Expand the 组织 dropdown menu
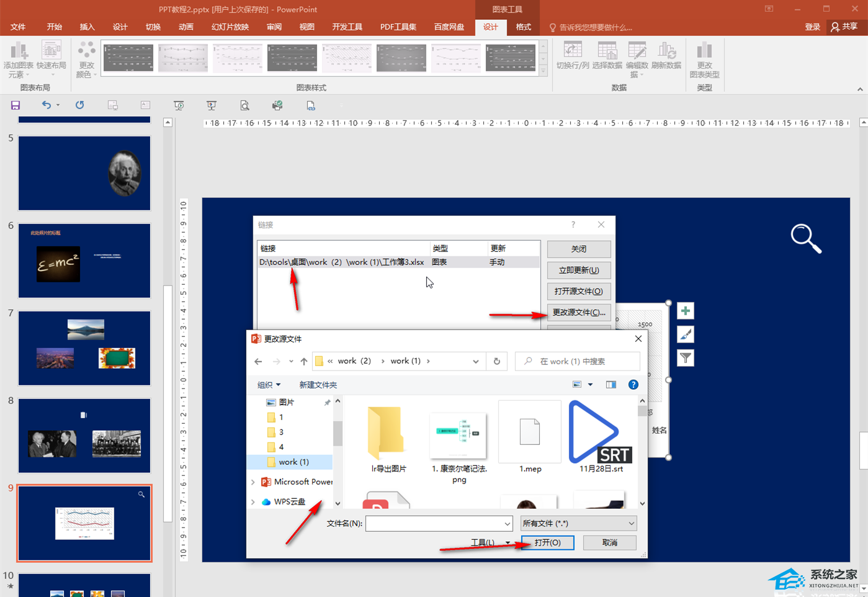The image size is (868, 597). tap(269, 385)
